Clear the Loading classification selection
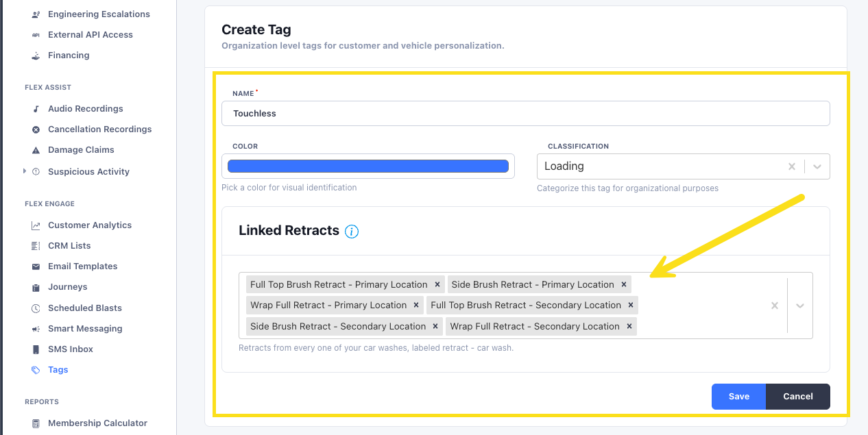This screenshot has width=868, height=435. click(x=791, y=166)
